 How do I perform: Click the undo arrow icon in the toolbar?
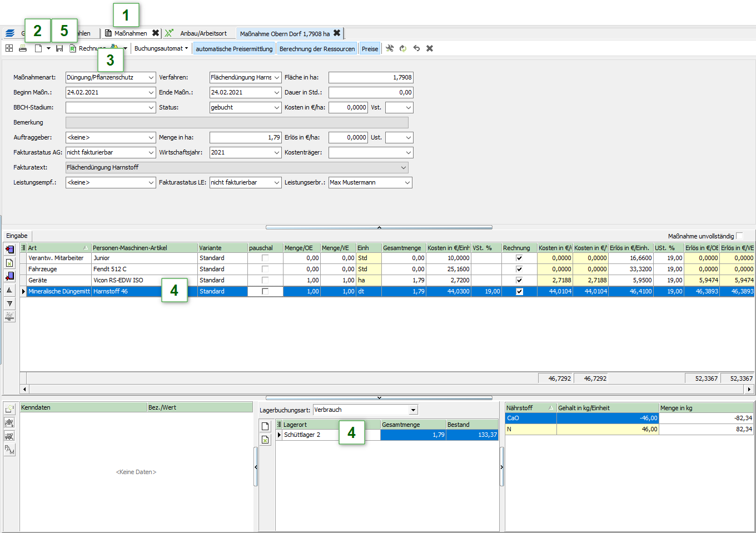pos(416,49)
